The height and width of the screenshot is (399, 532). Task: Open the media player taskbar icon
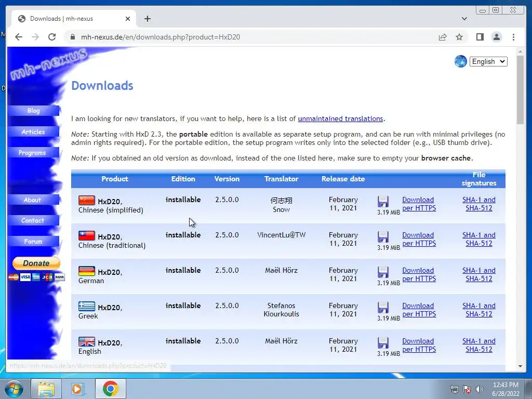78,389
